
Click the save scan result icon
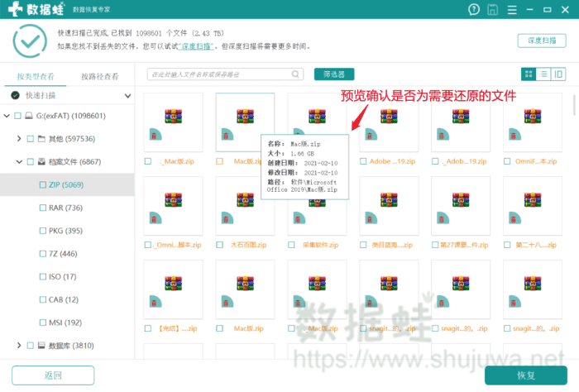[x=492, y=10]
